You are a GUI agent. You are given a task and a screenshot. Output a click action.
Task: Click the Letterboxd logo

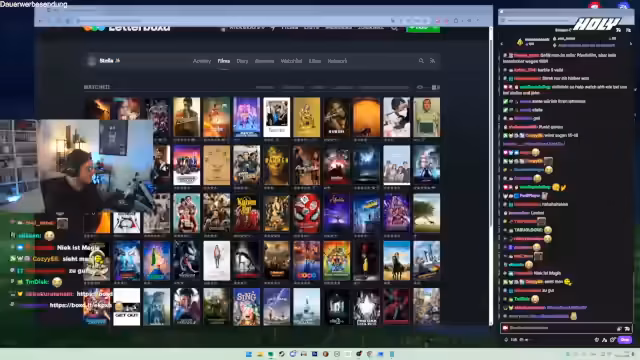pyautogui.click(x=127, y=28)
